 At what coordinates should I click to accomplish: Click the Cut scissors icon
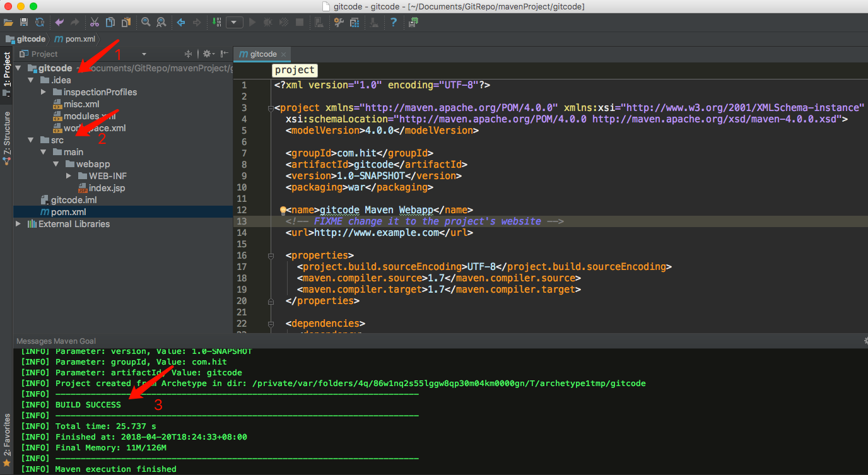[x=95, y=22]
